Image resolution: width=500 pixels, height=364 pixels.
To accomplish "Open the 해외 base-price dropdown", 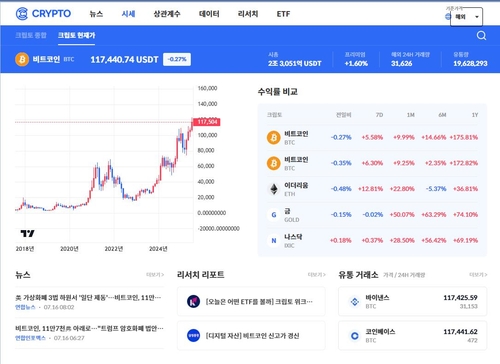I will pos(466,17).
